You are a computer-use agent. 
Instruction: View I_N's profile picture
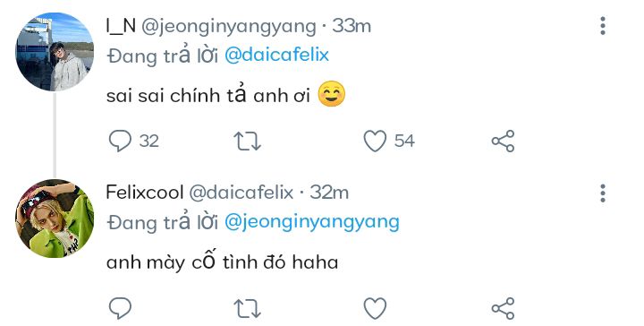coord(55,51)
